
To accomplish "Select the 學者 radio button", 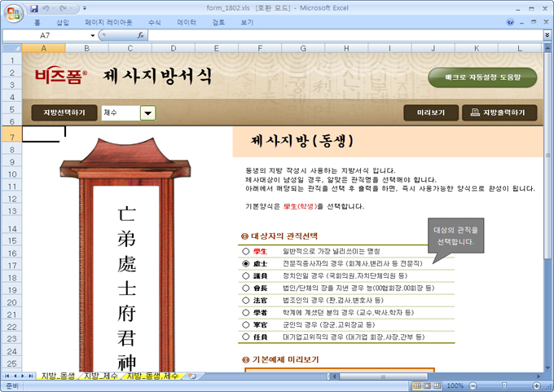I will [246, 312].
